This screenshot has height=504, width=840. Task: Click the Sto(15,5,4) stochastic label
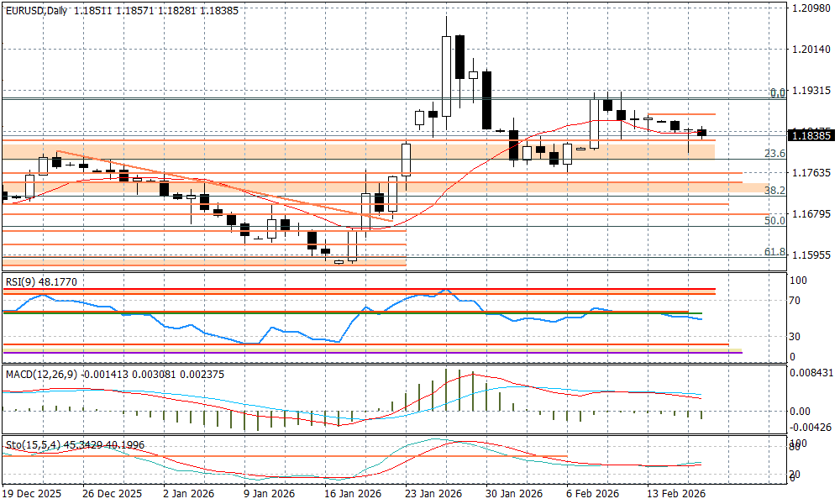(x=29, y=443)
